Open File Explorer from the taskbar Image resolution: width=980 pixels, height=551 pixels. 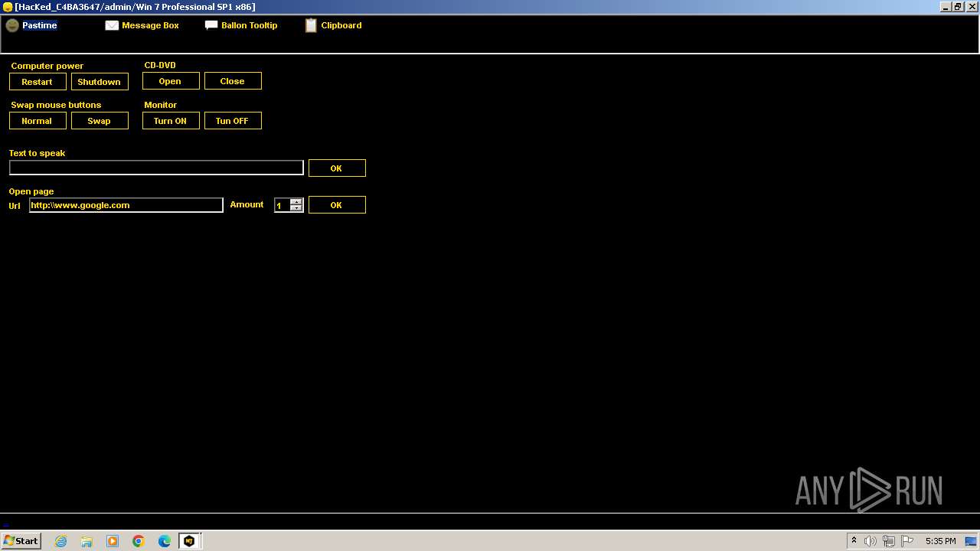[87, 541]
